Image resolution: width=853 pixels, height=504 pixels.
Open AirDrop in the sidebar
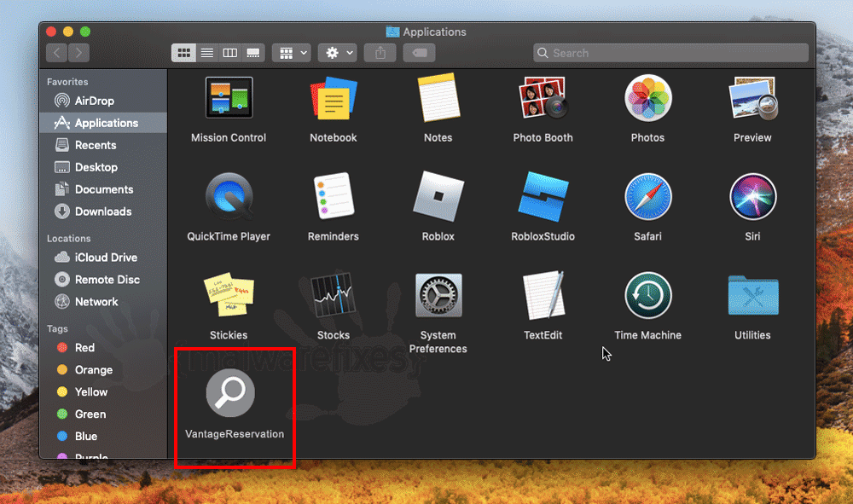[103, 101]
